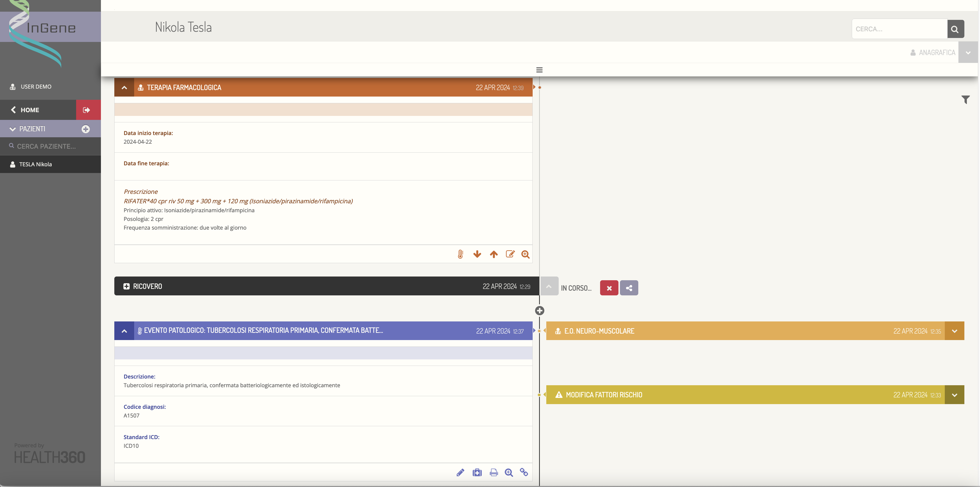Click into the CERCA search field

(899, 29)
